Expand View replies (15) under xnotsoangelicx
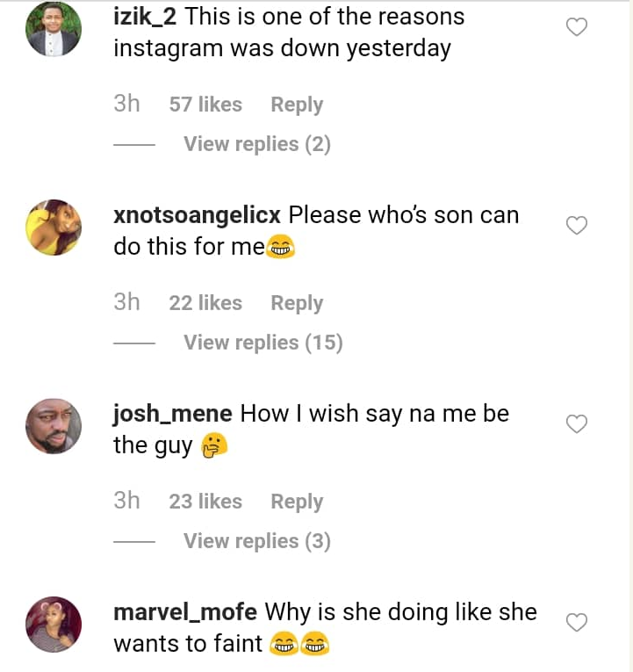Screen dimensions: 633x672 click(263, 343)
